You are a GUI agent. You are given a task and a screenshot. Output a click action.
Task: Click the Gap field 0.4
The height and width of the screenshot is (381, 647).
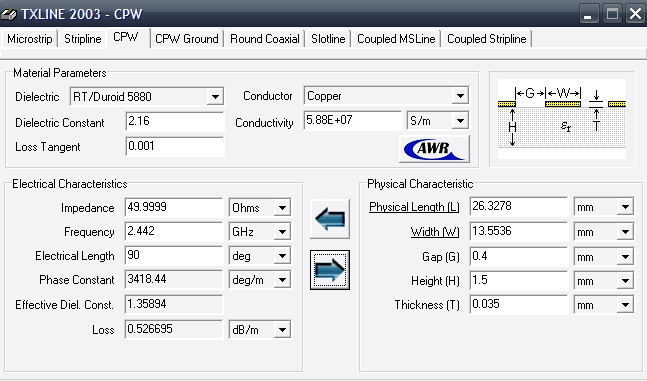point(519,257)
